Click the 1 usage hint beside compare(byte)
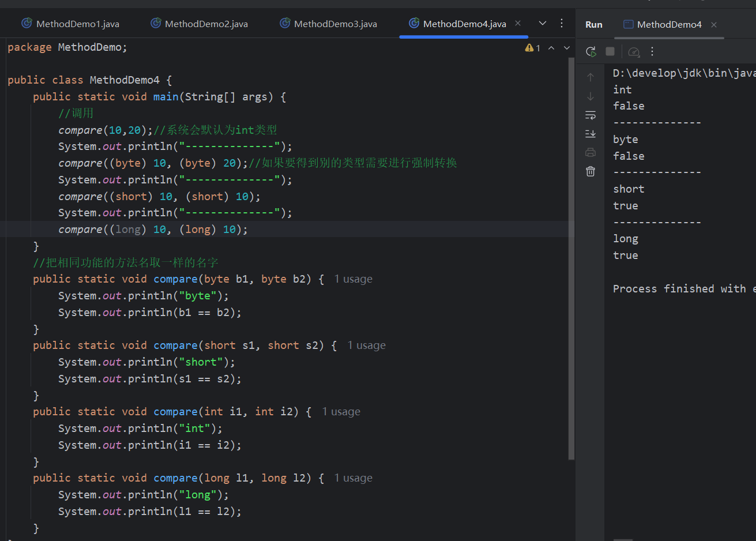The width and height of the screenshot is (756, 541). (353, 279)
